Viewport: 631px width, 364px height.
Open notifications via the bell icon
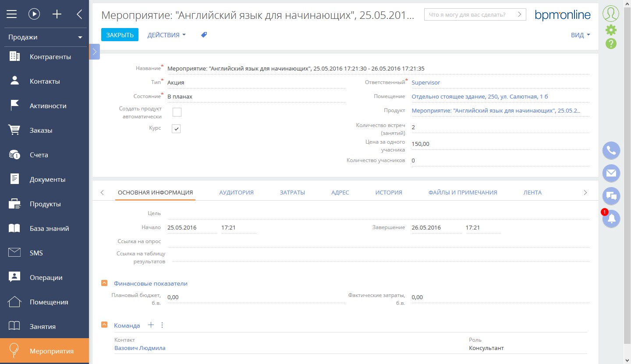pos(611,219)
